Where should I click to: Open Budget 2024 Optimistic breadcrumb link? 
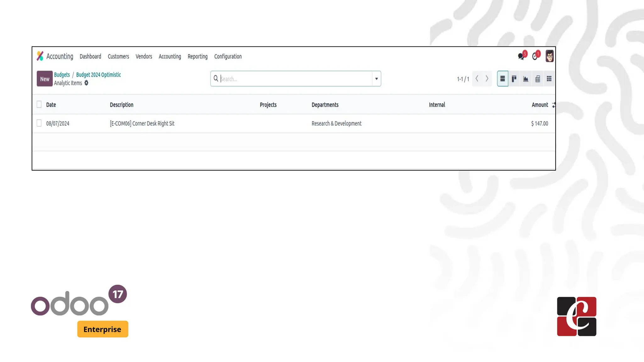coord(98,75)
